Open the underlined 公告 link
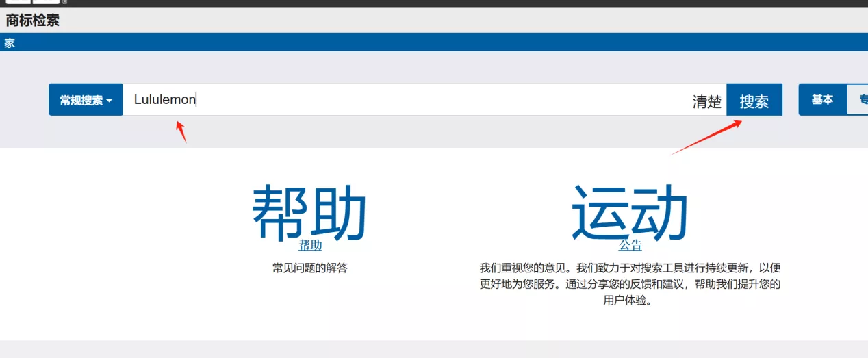The width and height of the screenshot is (868, 358). [630, 245]
